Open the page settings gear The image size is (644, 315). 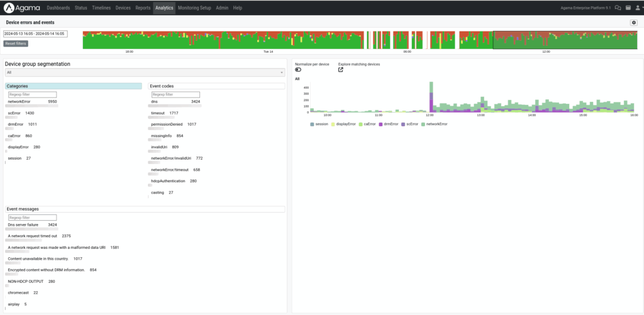point(634,23)
